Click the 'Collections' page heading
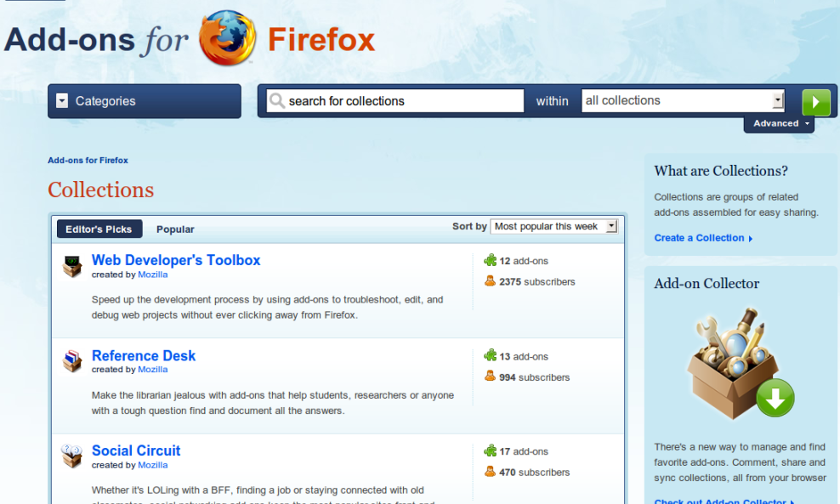Image resolution: width=840 pixels, height=504 pixels. click(100, 190)
